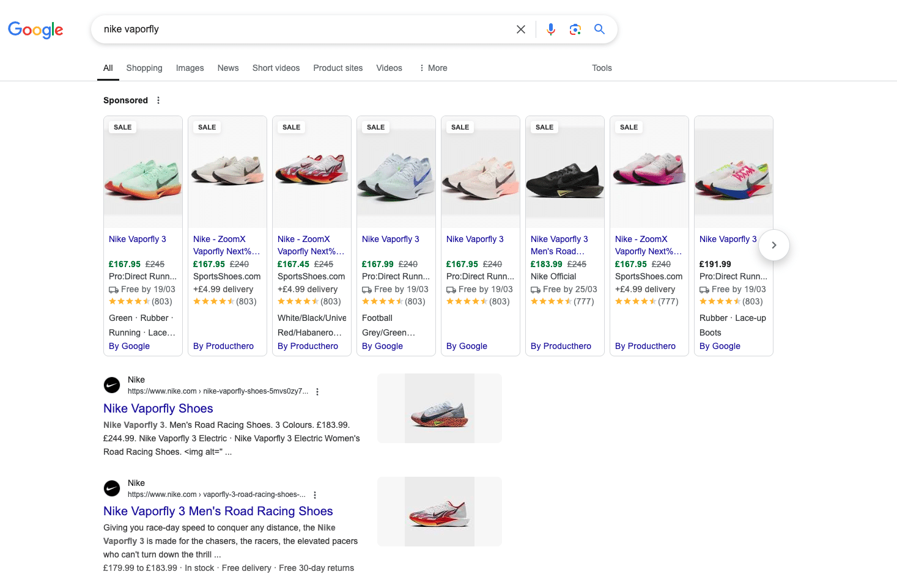Click Nike swoosh favicon of Nike Vaporfly Shoes result

[112, 385]
